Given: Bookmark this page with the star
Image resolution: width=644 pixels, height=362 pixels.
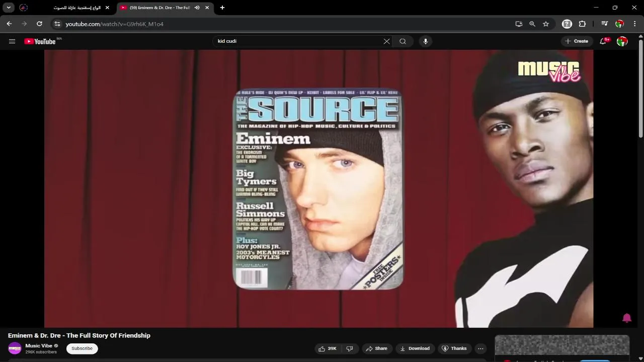Looking at the screenshot, I should [546, 24].
